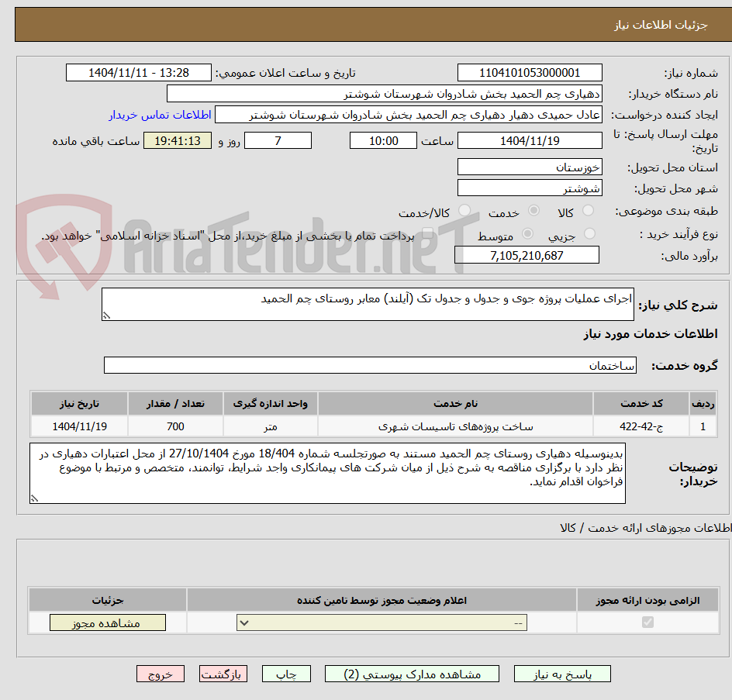Click the announcement date field 1404/11/11 - 13:28
Image resolution: width=732 pixels, height=700 pixels.
[x=139, y=73]
